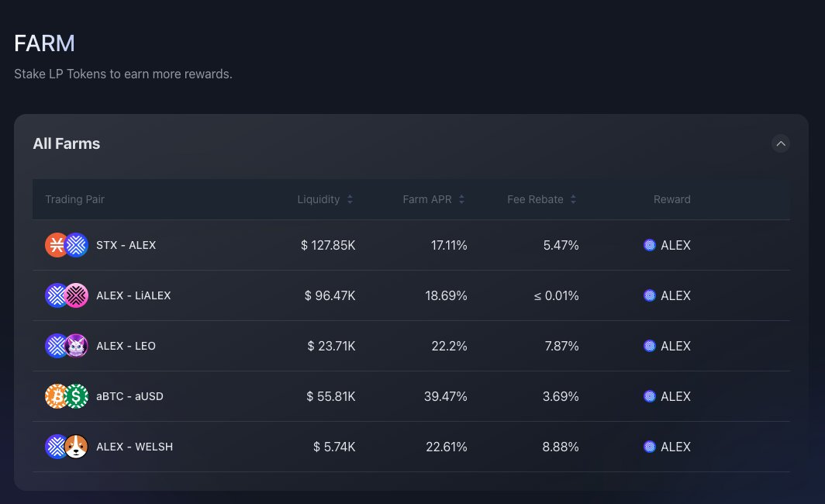
Task: Click the $ 127.85K liquidity figure
Action: click(x=328, y=245)
